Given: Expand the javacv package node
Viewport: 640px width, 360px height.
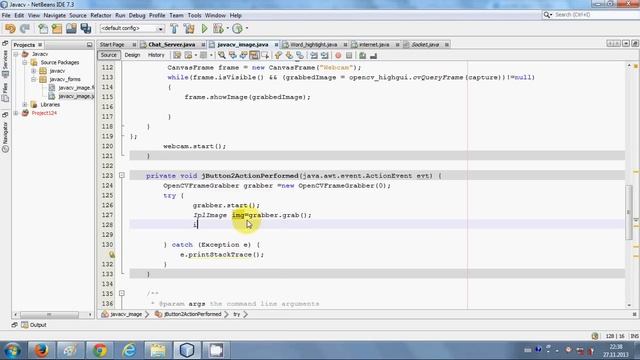Looking at the screenshot, I should coord(34,71).
